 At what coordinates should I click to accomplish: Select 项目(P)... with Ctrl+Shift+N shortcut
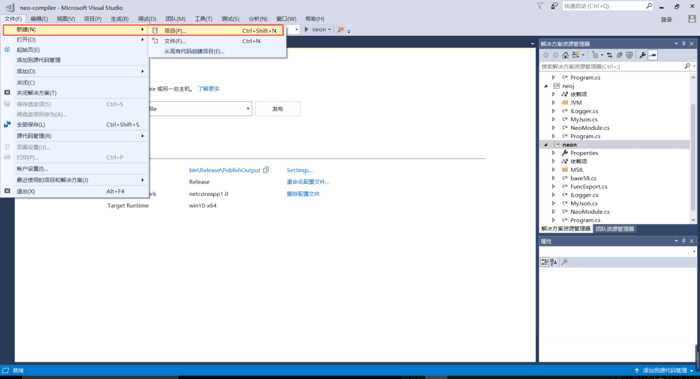point(217,30)
